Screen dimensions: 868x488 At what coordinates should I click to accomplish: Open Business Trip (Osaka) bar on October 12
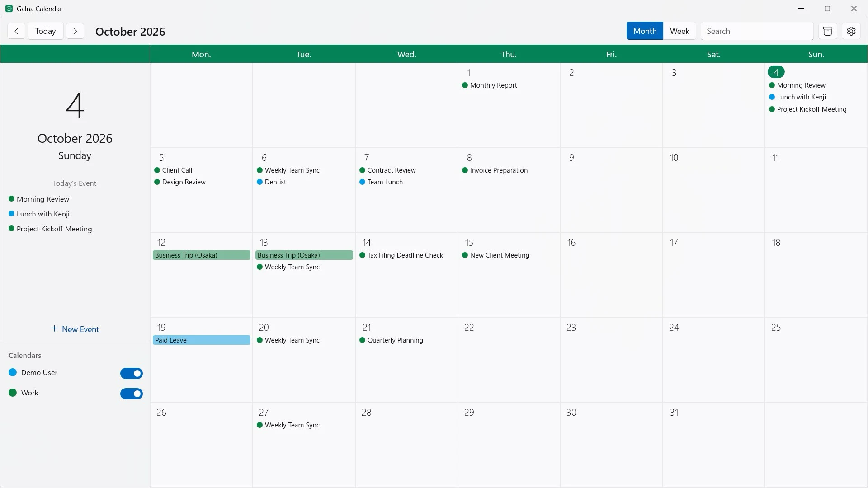tap(201, 255)
